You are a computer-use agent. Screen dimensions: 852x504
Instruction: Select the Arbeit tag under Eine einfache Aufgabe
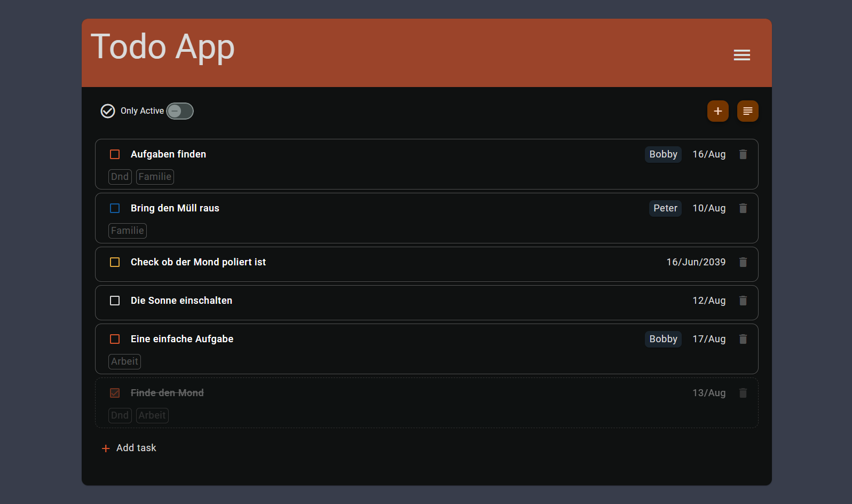click(124, 361)
